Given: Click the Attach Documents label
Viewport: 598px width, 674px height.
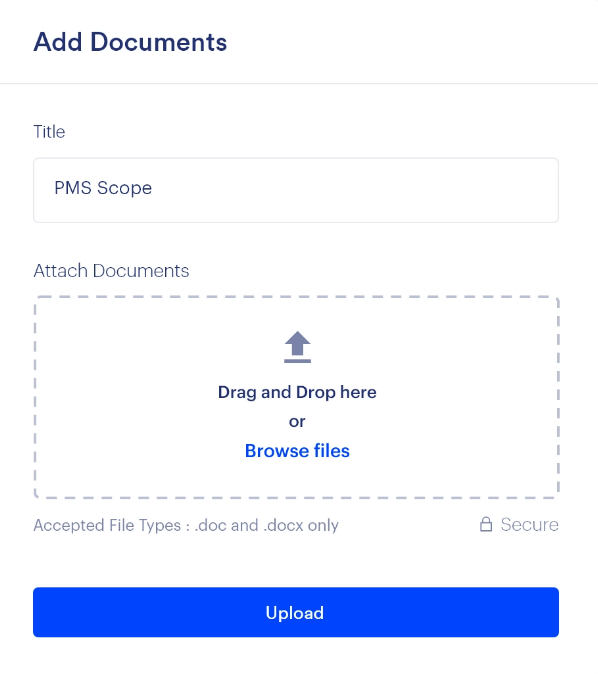Looking at the screenshot, I should 111,271.
